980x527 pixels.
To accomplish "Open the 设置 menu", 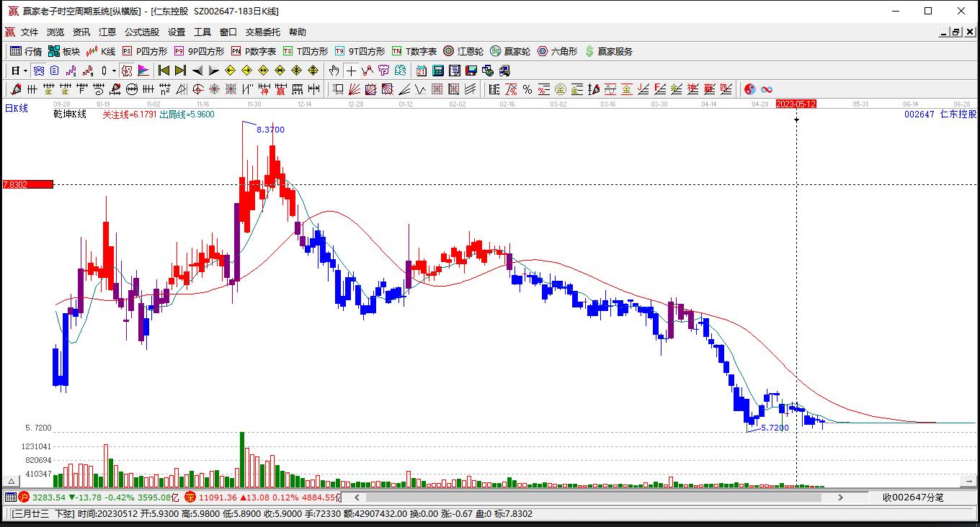I will (177, 32).
